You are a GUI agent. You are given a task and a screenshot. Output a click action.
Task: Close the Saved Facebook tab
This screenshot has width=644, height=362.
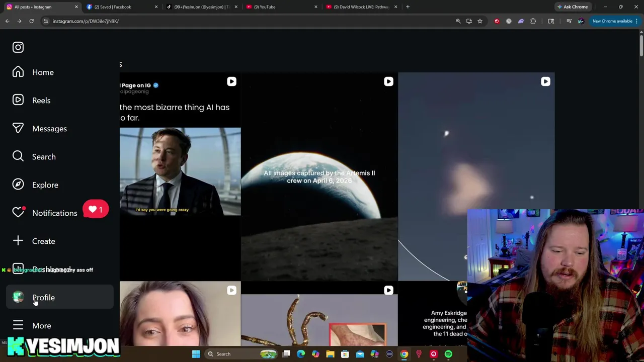[x=156, y=7]
